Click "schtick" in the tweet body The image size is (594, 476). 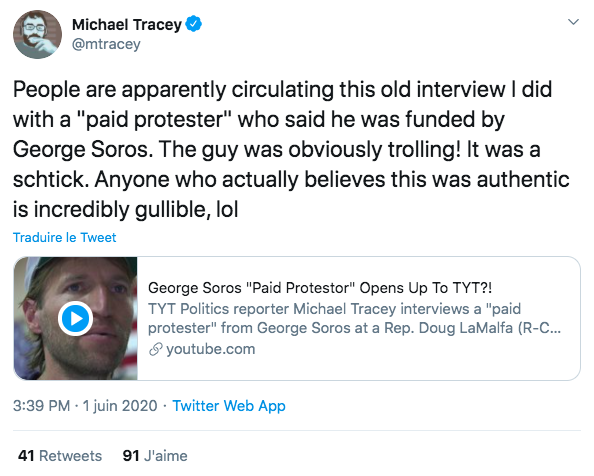(x=51, y=179)
